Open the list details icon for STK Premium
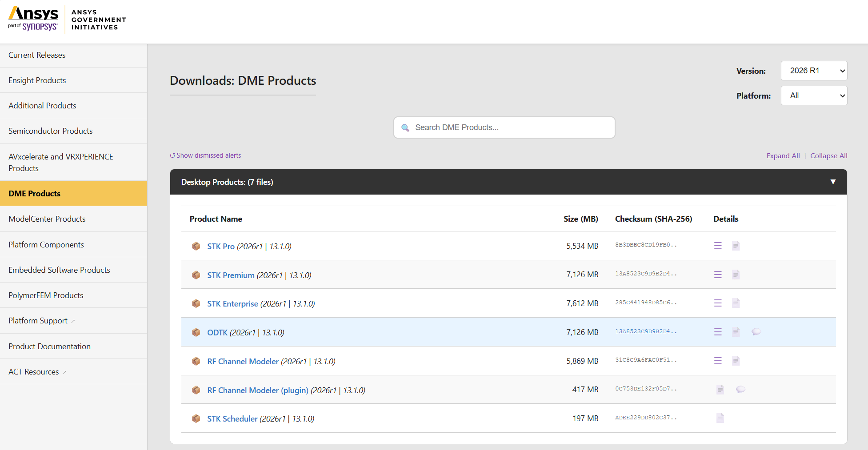This screenshot has width=868, height=450. coord(718,275)
